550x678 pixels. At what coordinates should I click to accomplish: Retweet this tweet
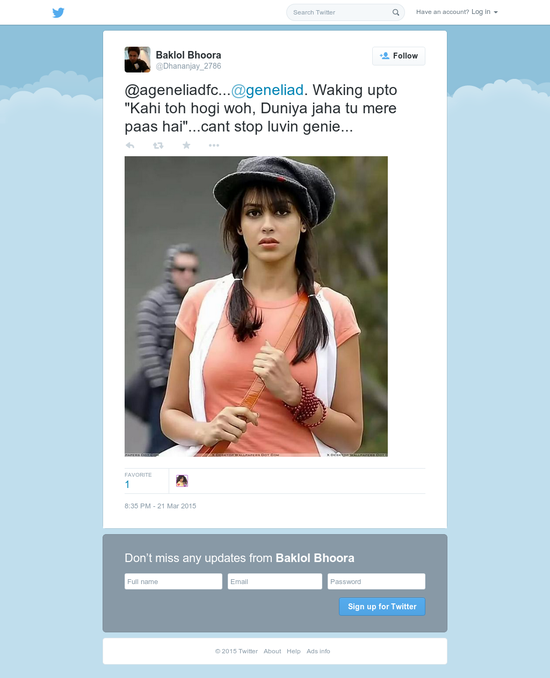[x=158, y=145]
